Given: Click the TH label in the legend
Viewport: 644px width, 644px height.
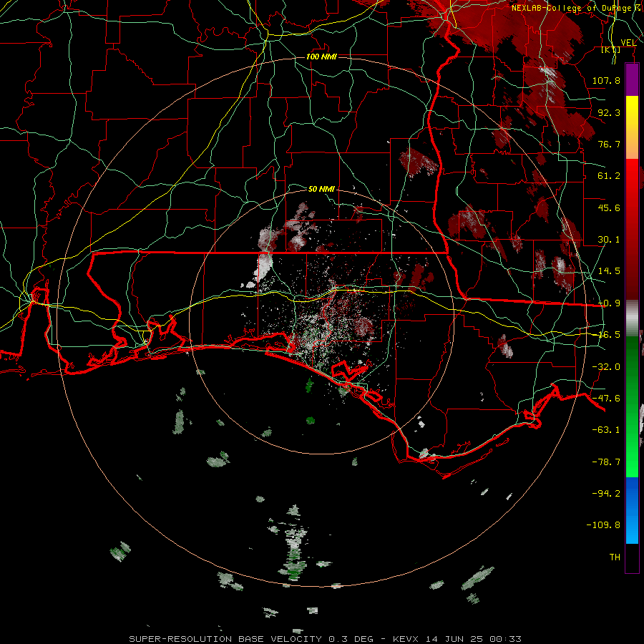Looking at the screenshot, I should point(615,557).
